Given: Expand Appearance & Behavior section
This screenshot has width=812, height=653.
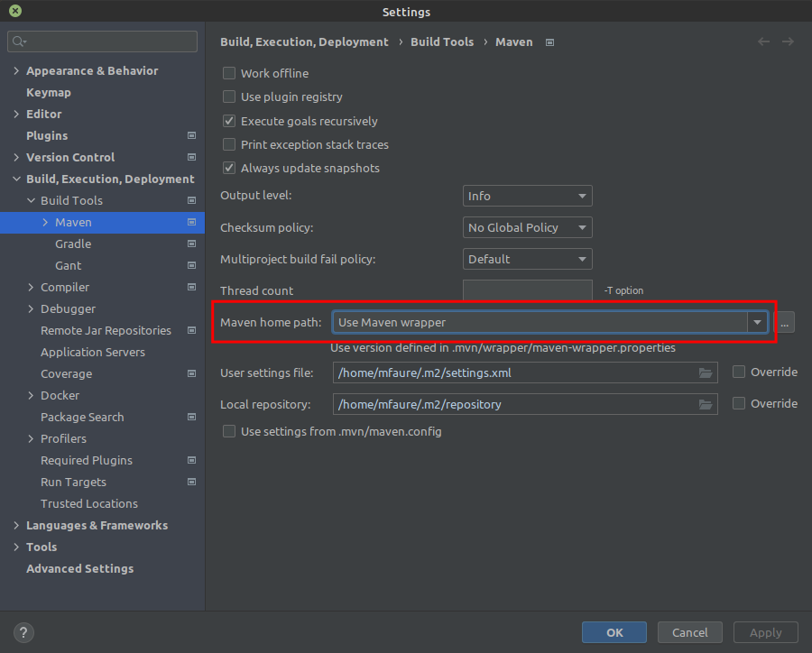Looking at the screenshot, I should click(x=16, y=71).
